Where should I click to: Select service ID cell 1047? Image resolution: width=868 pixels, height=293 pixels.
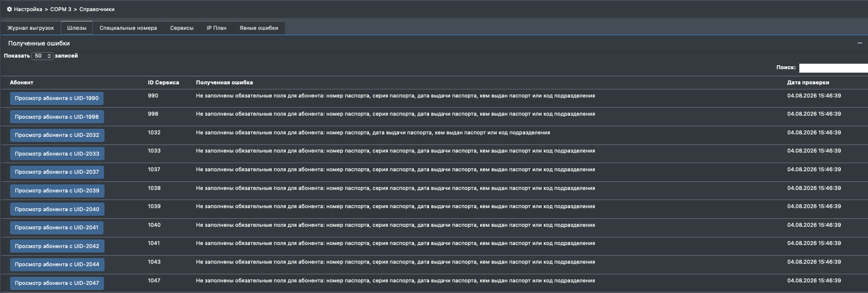(x=154, y=280)
